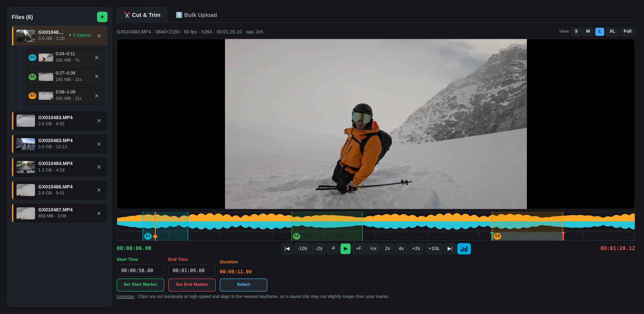
Task: Step forward one frame
Action: tap(359, 249)
